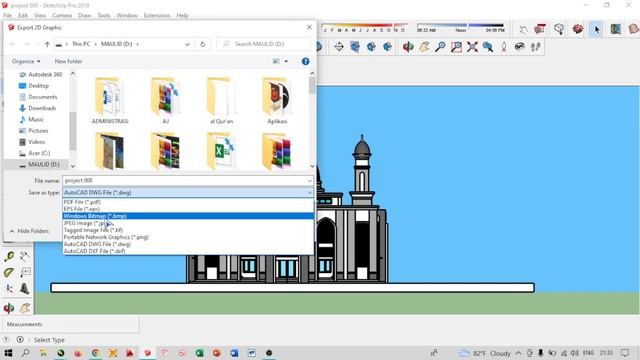Select the Dimension tool in left toolbar
640x360 pixels.
click(24, 256)
